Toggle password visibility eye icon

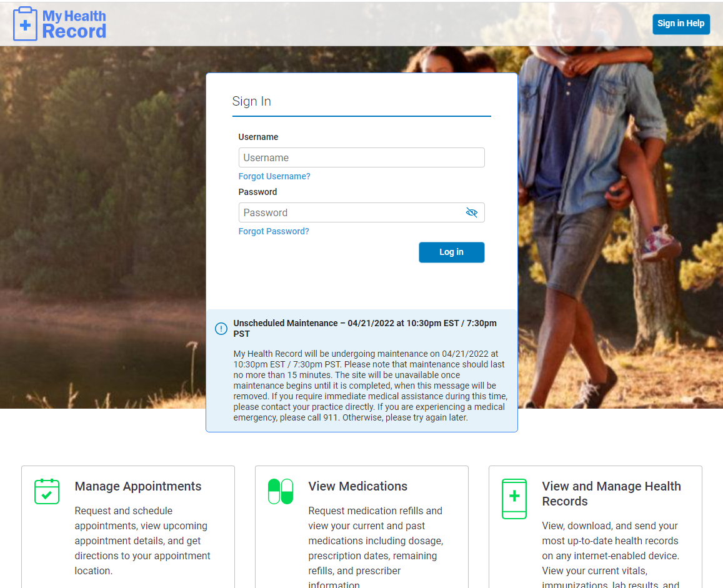[x=472, y=212]
